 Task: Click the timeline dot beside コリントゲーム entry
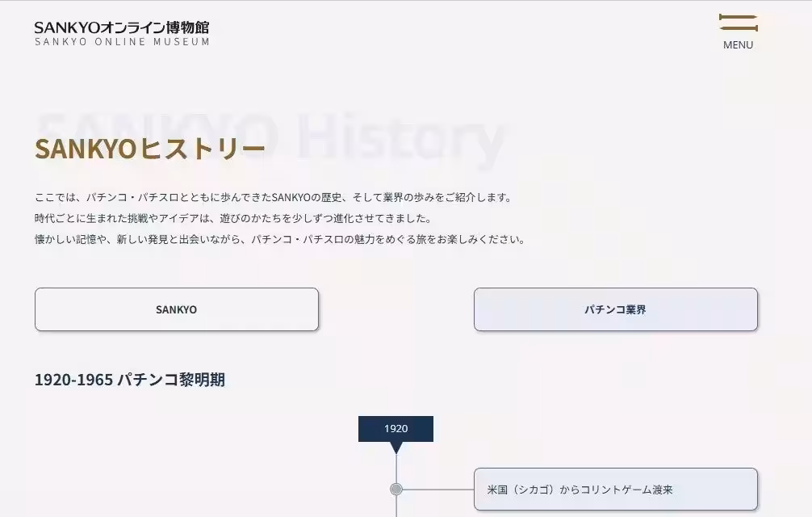396,489
